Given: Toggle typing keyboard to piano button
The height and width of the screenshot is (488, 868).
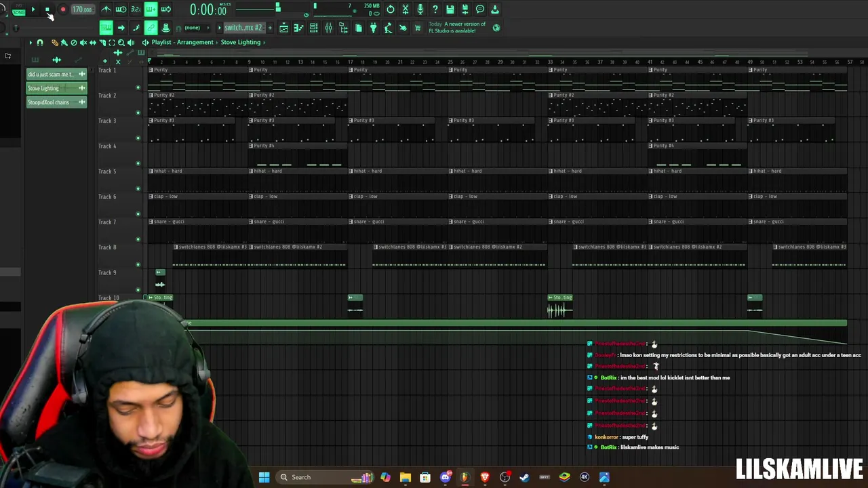Looking at the screenshot, I should tap(106, 28).
